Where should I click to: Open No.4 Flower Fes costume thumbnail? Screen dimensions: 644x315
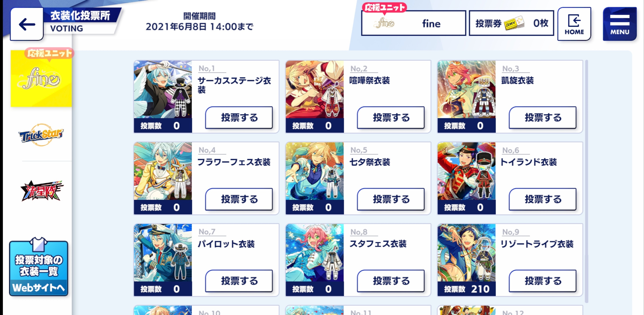tap(163, 171)
